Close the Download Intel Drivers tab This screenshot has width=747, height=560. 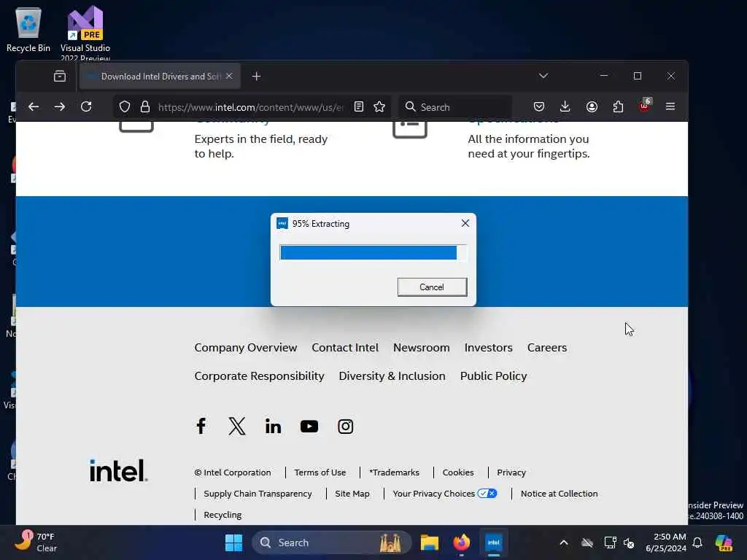[x=229, y=76]
